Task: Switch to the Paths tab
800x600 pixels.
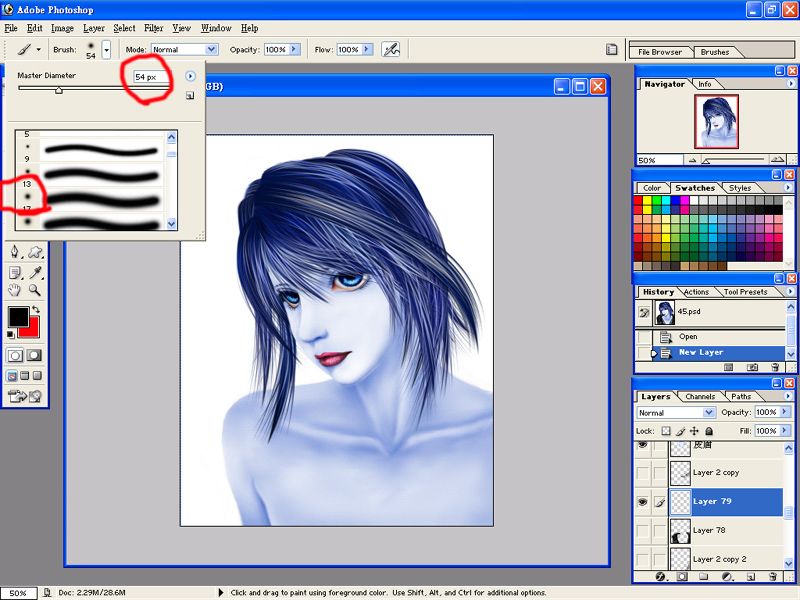Action: [741, 396]
